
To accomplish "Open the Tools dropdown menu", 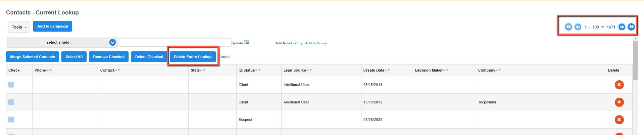I will coord(19,27).
